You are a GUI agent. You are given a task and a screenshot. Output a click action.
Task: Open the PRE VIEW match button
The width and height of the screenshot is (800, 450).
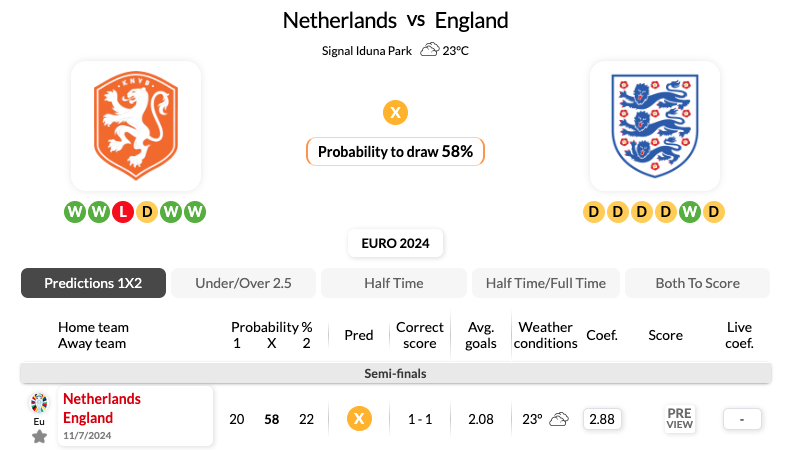click(680, 419)
